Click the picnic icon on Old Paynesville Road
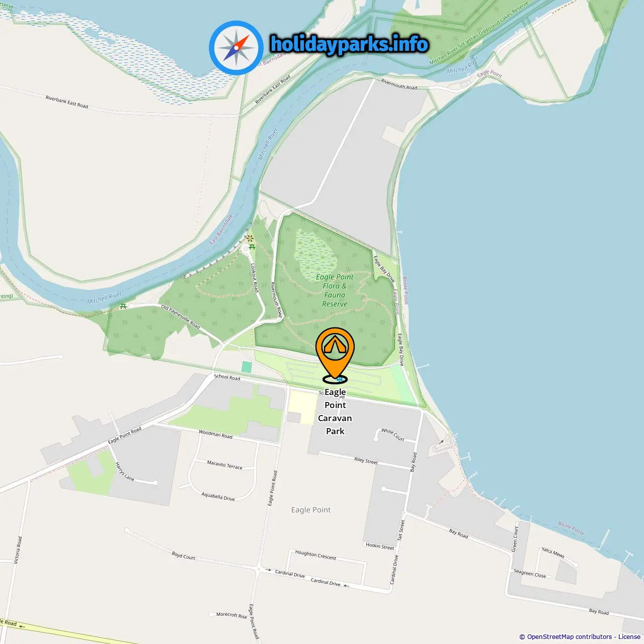This screenshot has width=644, height=644. click(123, 306)
